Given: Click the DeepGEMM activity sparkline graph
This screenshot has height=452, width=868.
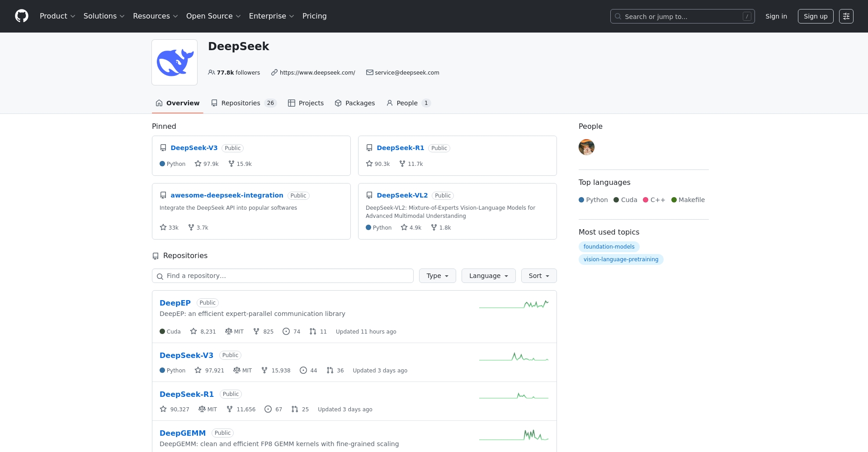Looking at the screenshot, I should click(x=514, y=435).
